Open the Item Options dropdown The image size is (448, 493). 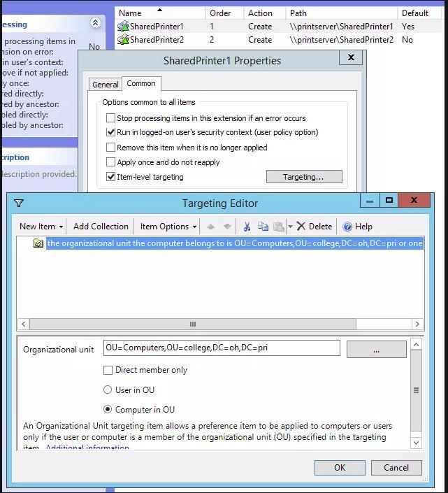[168, 227]
